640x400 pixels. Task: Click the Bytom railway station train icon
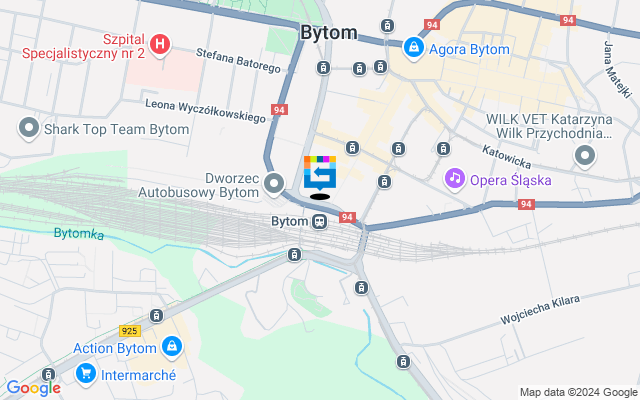(320, 222)
